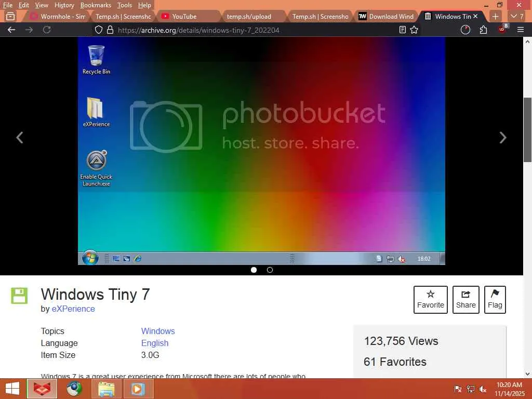The height and width of the screenshot is (399, 532).
Task: Open Firefox View icon left of tabs
Action: point(10,16)
